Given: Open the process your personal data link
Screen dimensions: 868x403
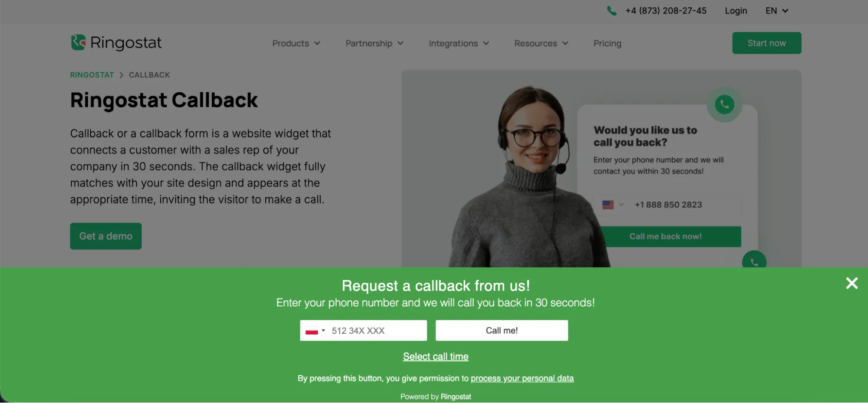Looking at the screenshot, I should pyautogui.click(x=522, y=378).
